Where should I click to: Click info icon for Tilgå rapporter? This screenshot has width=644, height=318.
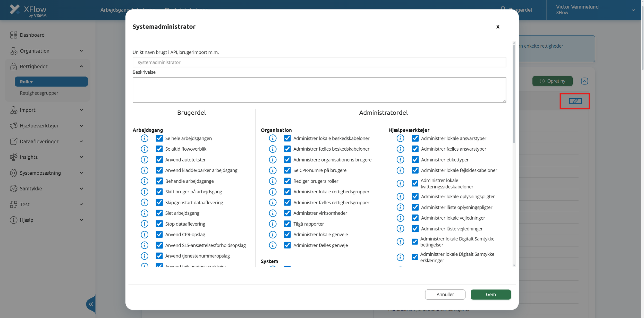(x=273, y=224)
